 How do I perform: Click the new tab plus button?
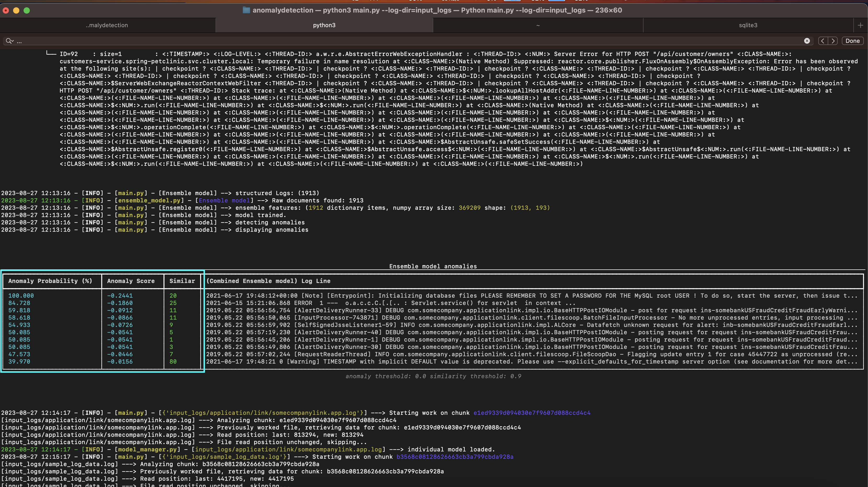860,25
